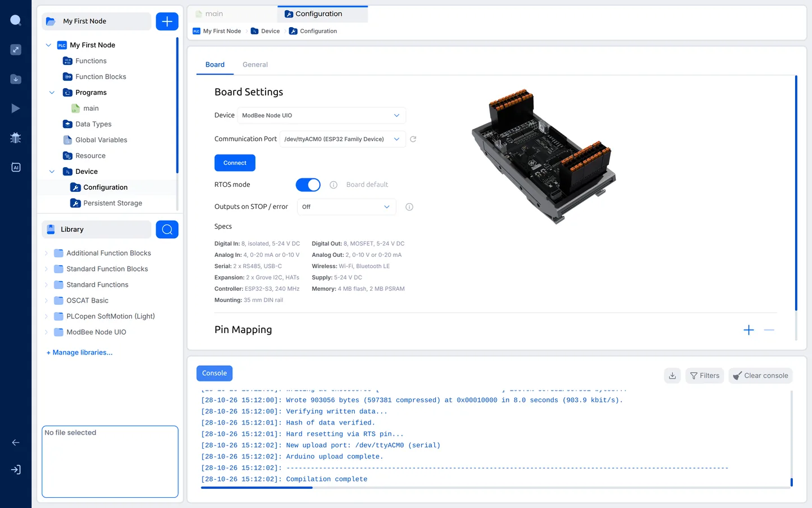Click the board settings vertical scrollbar
Image resolution: width=812 pixels, height=508 pixels.
(x=796, y=193)
